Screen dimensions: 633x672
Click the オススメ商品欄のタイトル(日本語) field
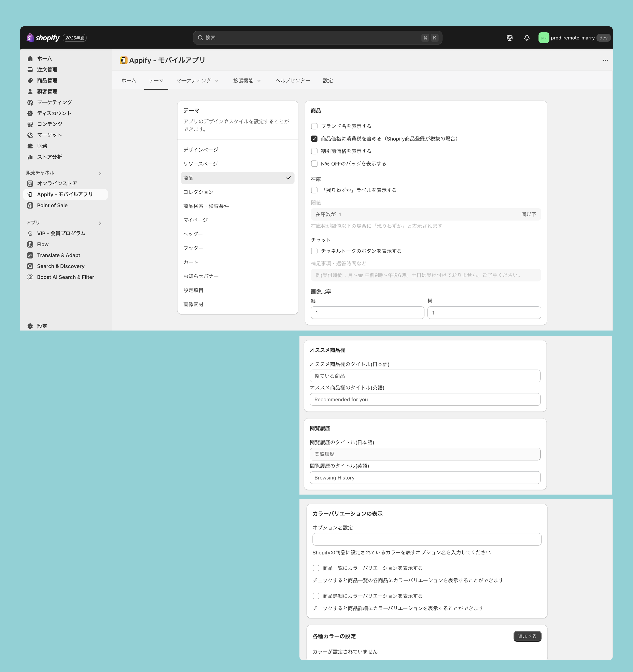[425, 376]
